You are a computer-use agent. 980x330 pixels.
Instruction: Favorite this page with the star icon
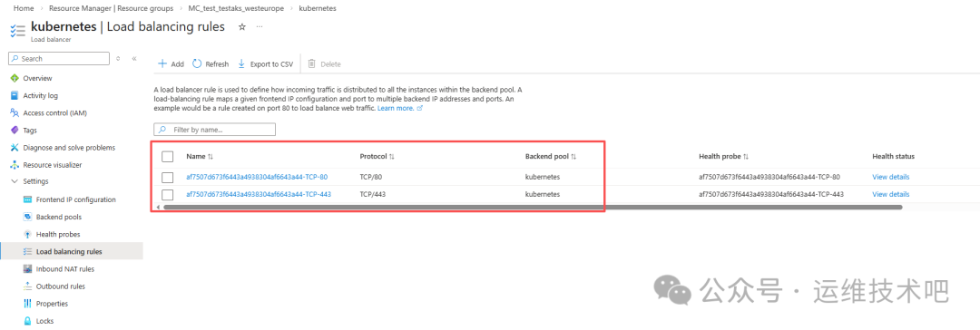pyautogui.click(x=242, y=27)
